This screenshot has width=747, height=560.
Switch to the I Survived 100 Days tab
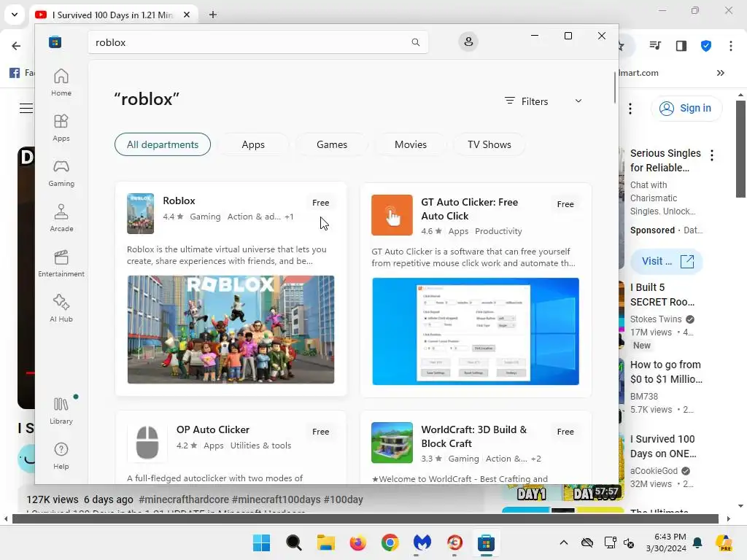point(112,15)
